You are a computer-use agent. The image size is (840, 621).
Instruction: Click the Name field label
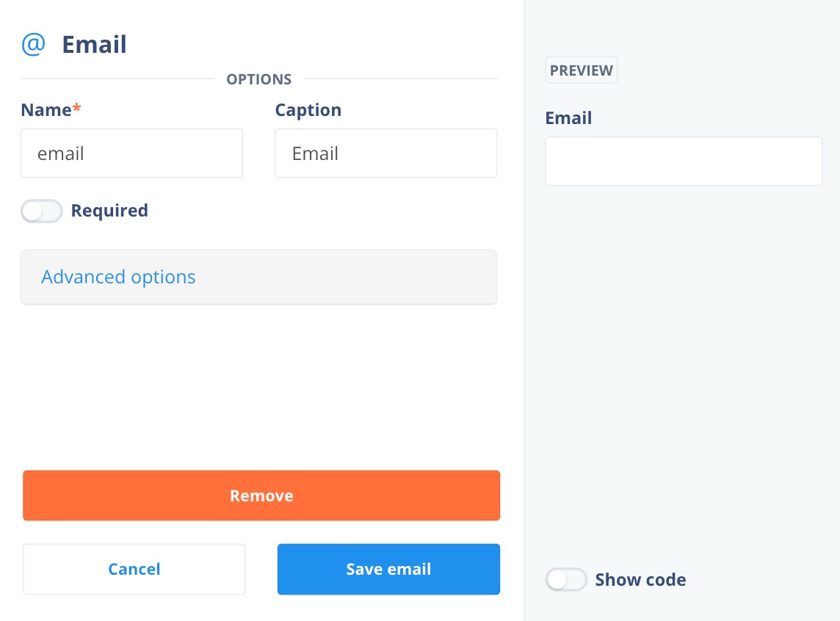coord(46,110)
